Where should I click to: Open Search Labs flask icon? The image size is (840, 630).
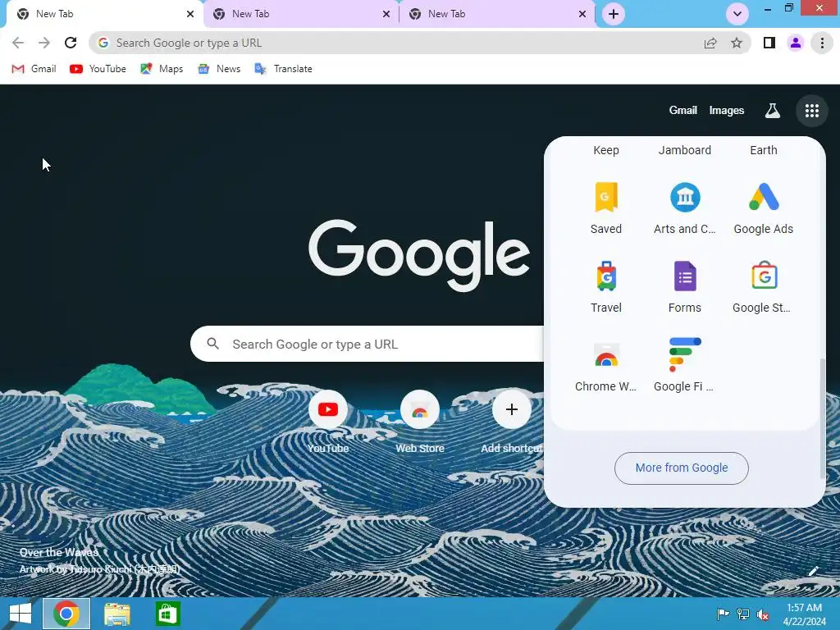(772, 111)
